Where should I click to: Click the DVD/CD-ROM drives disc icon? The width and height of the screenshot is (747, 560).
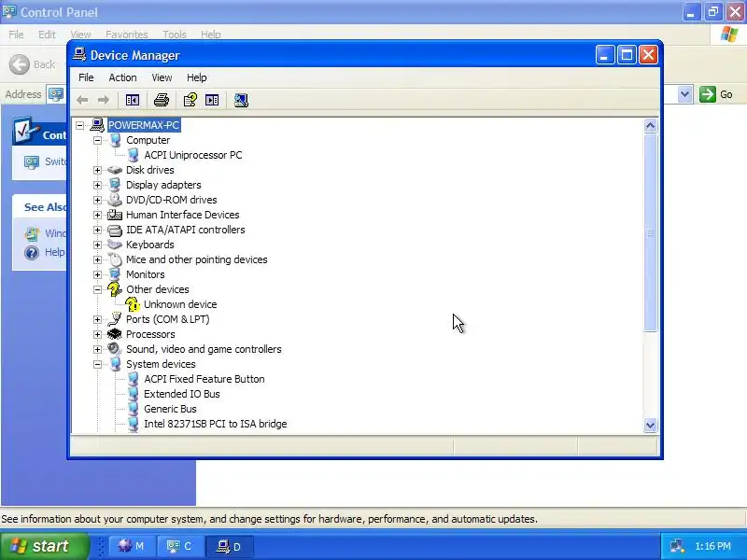tap(115, 200)
